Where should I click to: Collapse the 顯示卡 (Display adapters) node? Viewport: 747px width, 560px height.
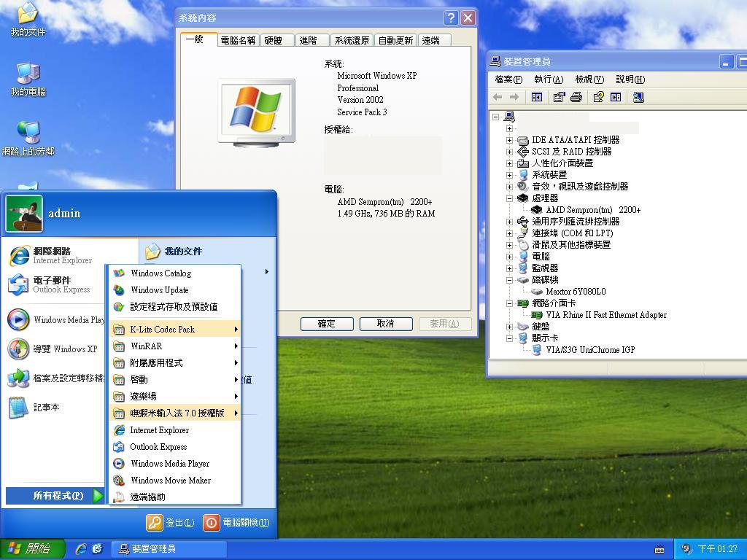click(x=509, y=338)
